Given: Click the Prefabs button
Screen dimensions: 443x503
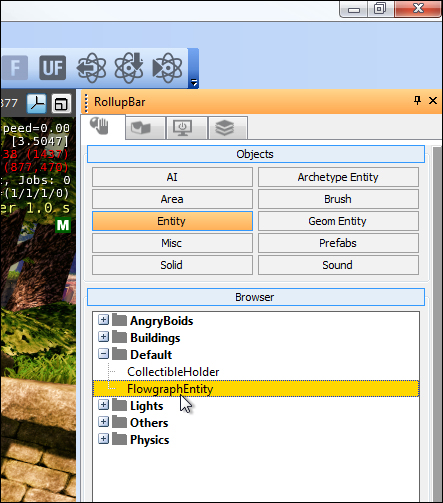Looking at the screenshot, I should tap(338, 243).
